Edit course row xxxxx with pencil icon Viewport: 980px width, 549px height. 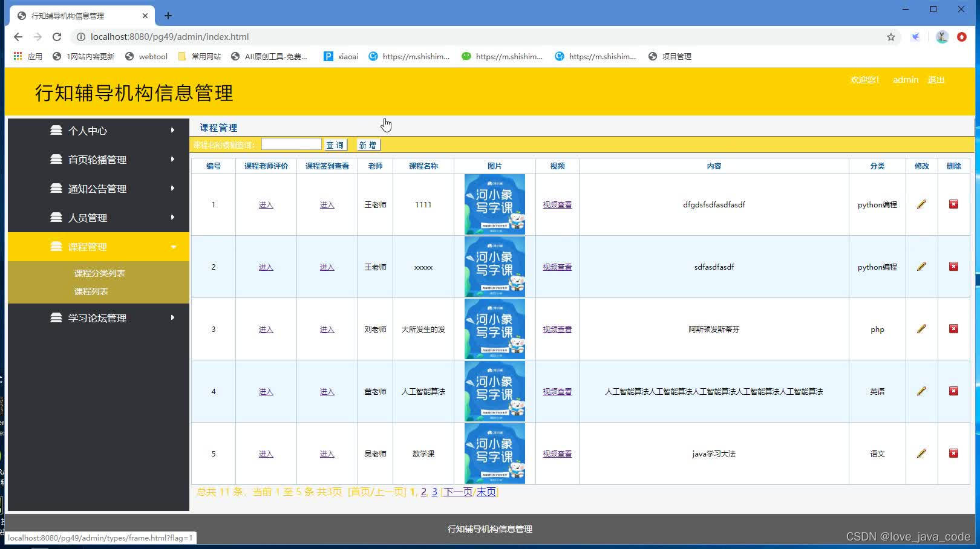(921, 267)
